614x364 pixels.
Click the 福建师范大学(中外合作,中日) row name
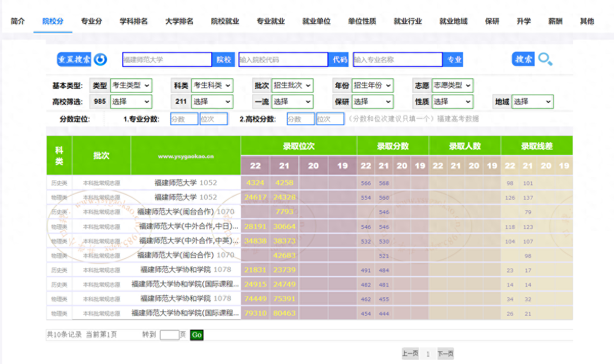point(189,226)
